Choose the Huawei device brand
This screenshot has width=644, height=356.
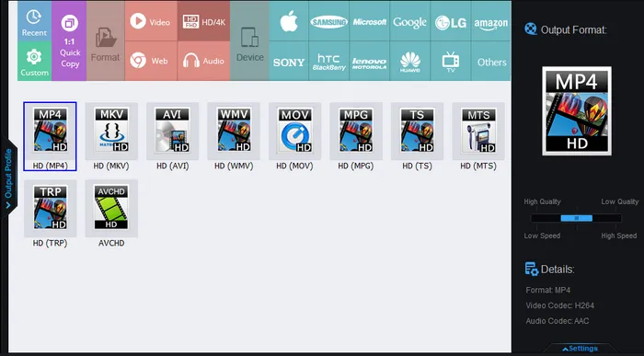click(410, 61)
